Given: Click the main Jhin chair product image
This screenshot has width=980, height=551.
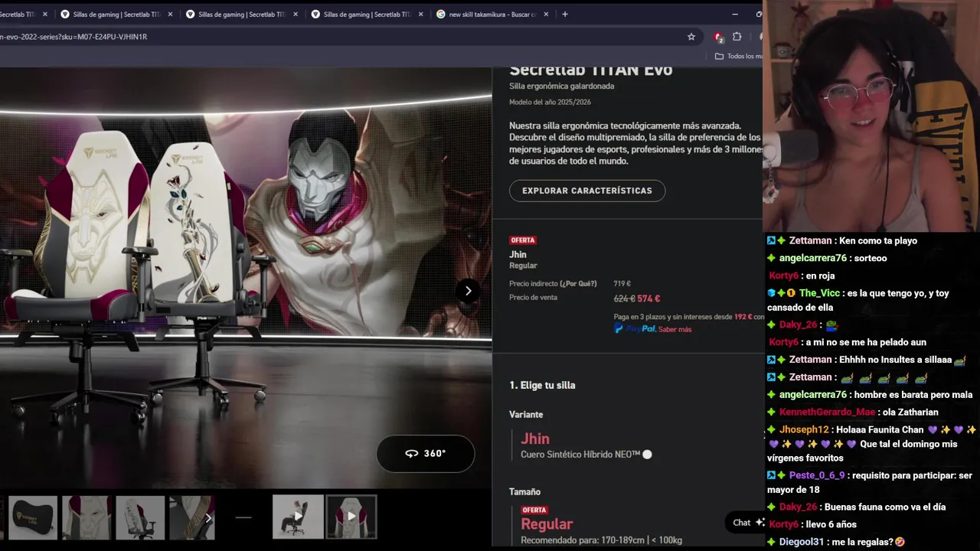Looking at the screenshot, I should [x=246, y=278].
